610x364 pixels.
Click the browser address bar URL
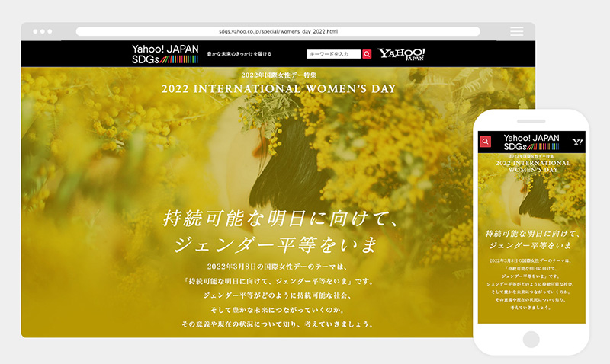coord(278,31)
